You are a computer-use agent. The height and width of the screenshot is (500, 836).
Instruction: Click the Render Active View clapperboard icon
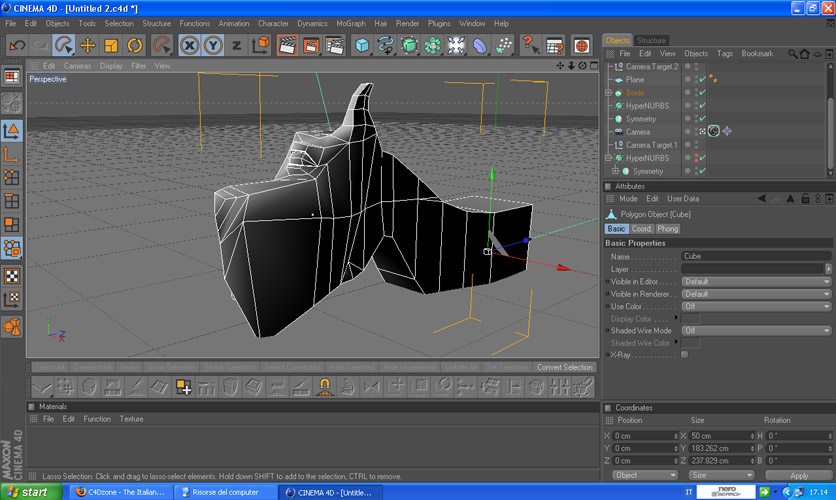coord(287,45)
